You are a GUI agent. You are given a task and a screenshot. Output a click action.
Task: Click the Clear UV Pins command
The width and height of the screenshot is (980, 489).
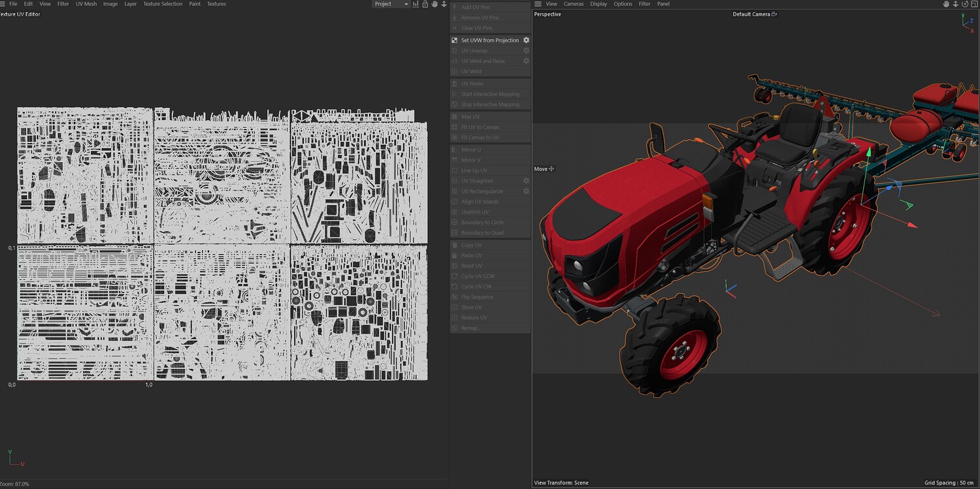(490, 28)
